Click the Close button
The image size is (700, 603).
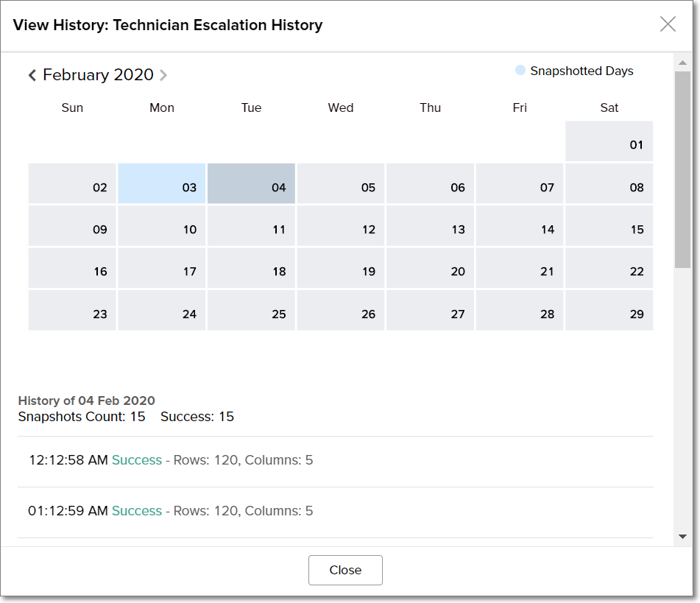(345, 570)
